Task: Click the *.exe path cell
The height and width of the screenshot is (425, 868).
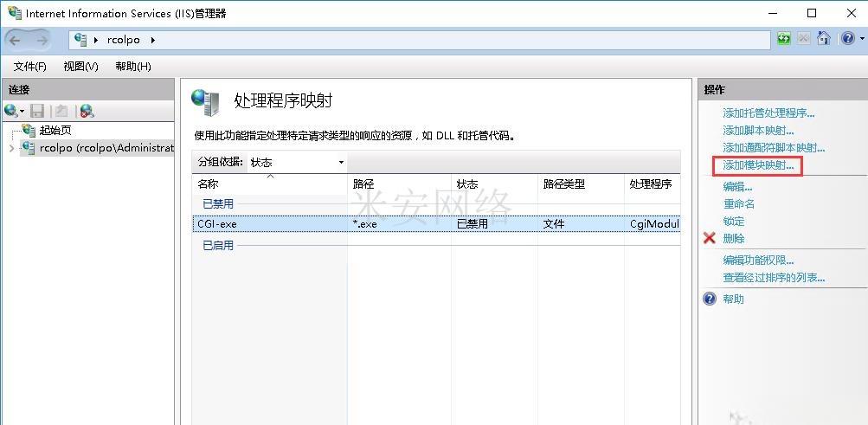Action: [x=365, y=224]
